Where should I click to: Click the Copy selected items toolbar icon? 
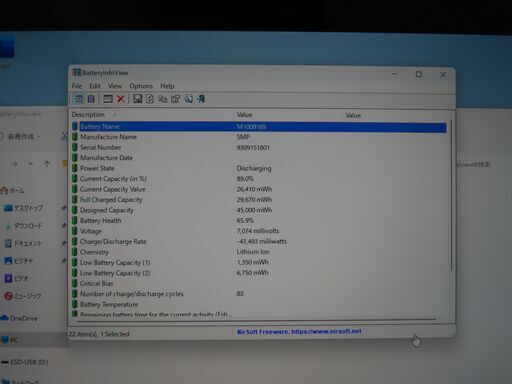click(163, 99)
